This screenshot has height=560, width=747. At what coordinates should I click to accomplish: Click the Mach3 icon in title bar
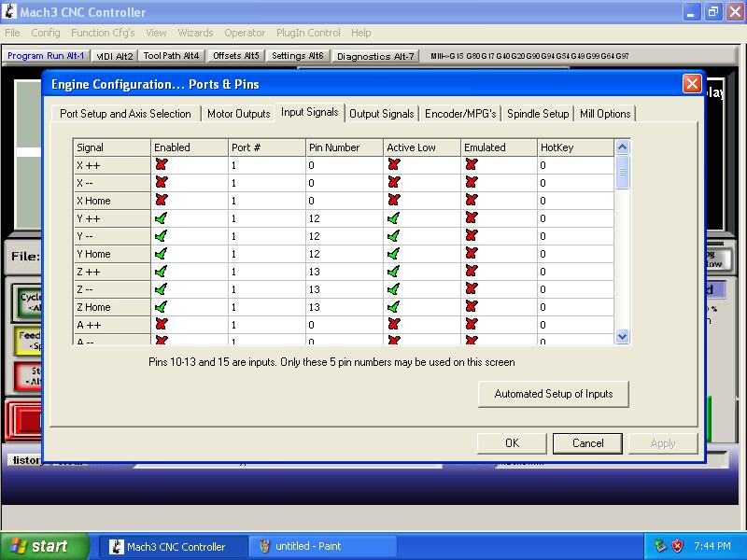tap(10, 12)
